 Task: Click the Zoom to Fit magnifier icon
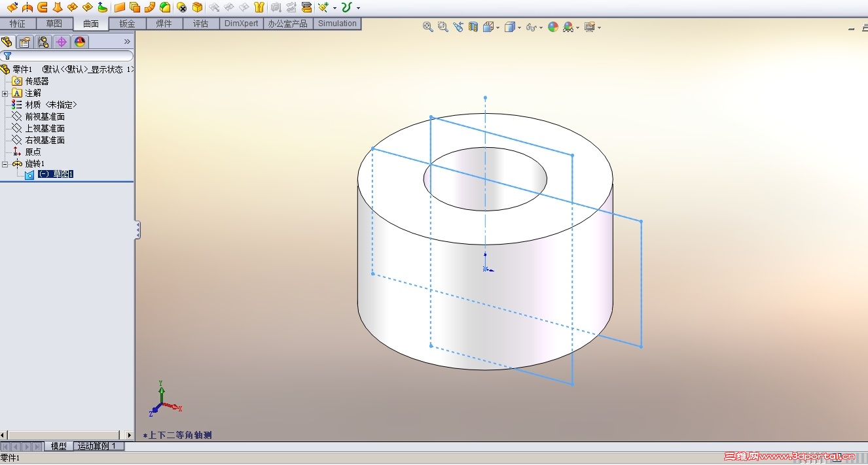tap(428, 27)
